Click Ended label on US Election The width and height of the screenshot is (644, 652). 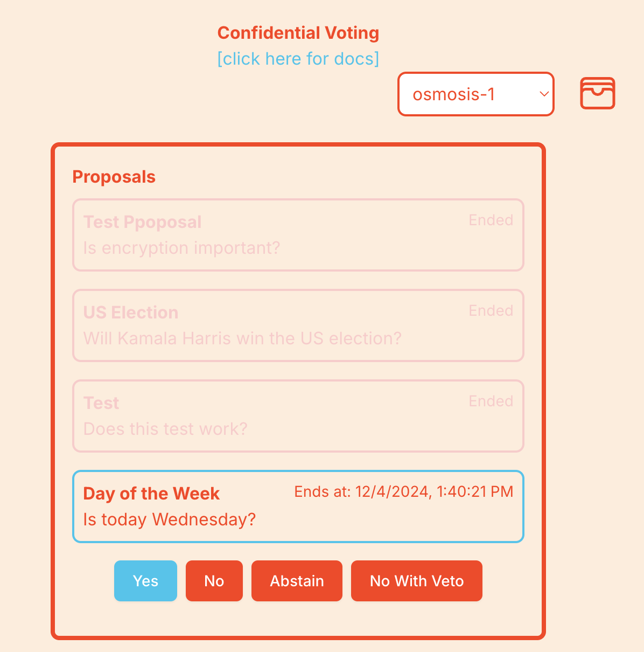tap(491, 310)
